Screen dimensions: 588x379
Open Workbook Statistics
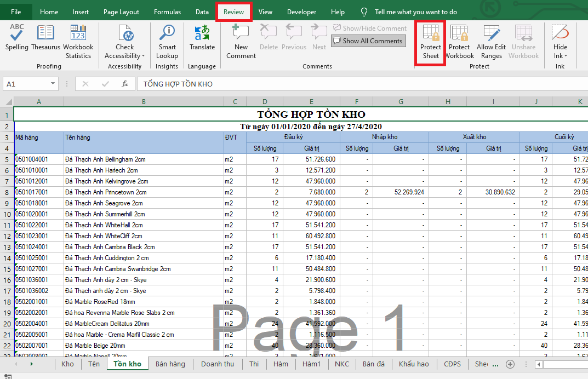tap(78, 42)
